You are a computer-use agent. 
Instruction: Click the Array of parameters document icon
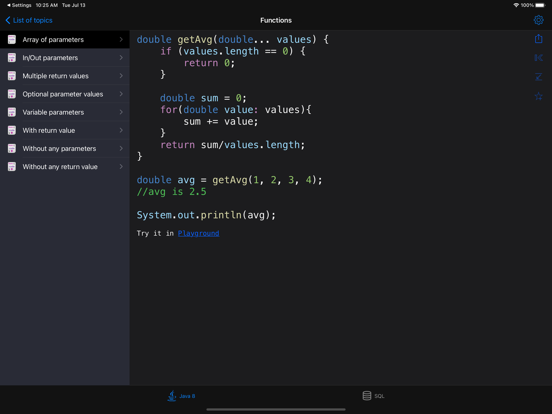[12, 39]
